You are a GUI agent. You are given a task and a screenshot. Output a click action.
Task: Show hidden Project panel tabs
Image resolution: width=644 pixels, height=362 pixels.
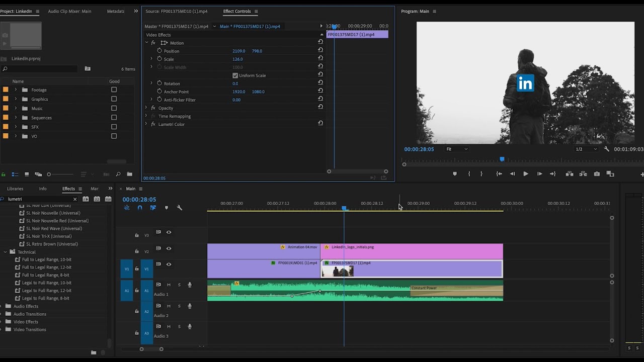pos(136,11)
